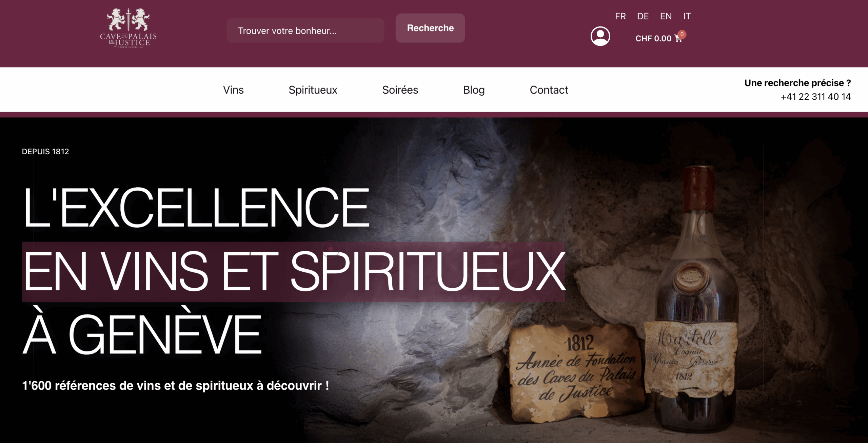
Task: Navigate to the Contact page
Action: tap(549, 90)
